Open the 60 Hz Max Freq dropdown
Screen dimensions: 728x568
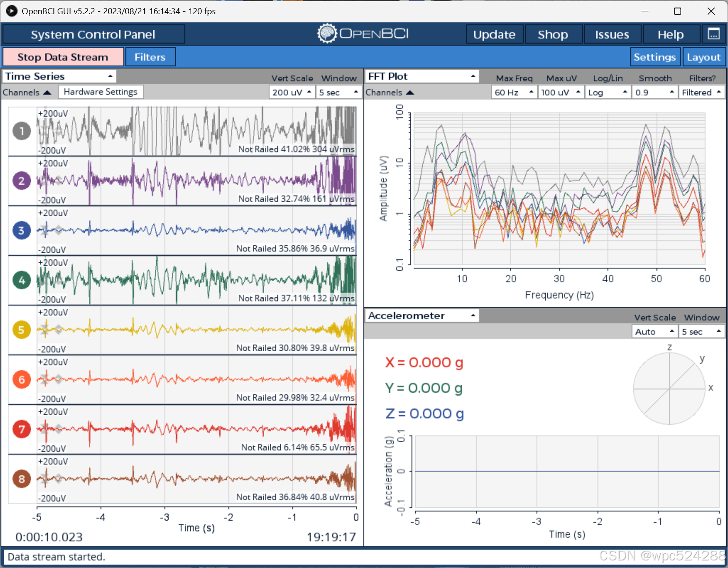514,92
